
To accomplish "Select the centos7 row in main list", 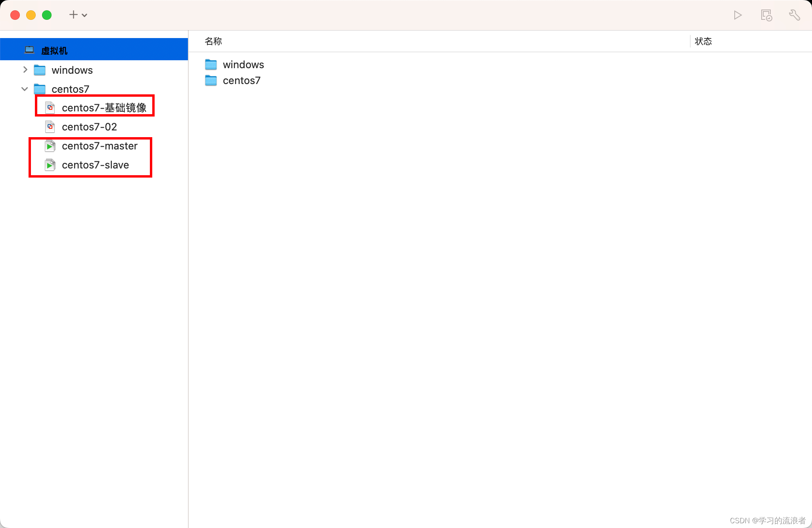I will pyautogui.click(x=242, y=80).
